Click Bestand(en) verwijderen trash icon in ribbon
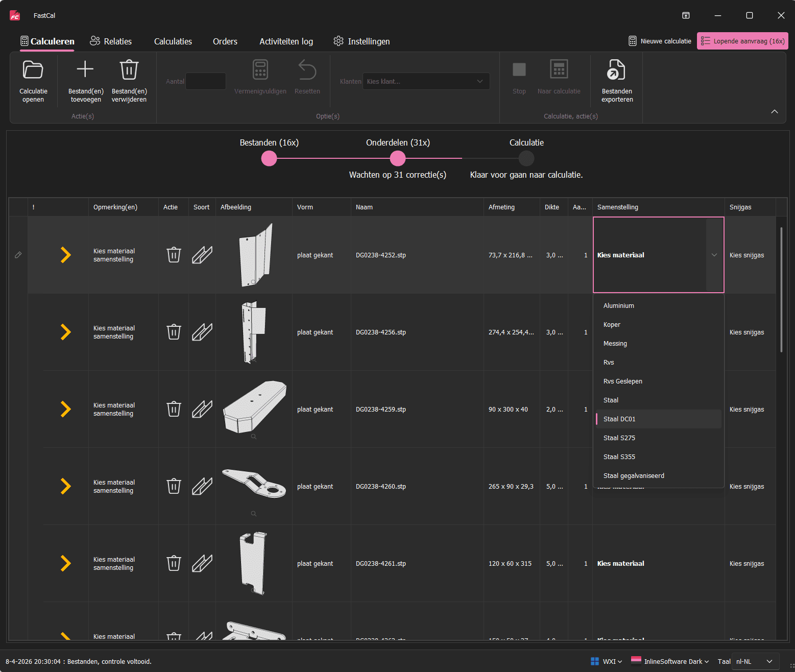The image size is (795, 672). [x=129, y=70]
